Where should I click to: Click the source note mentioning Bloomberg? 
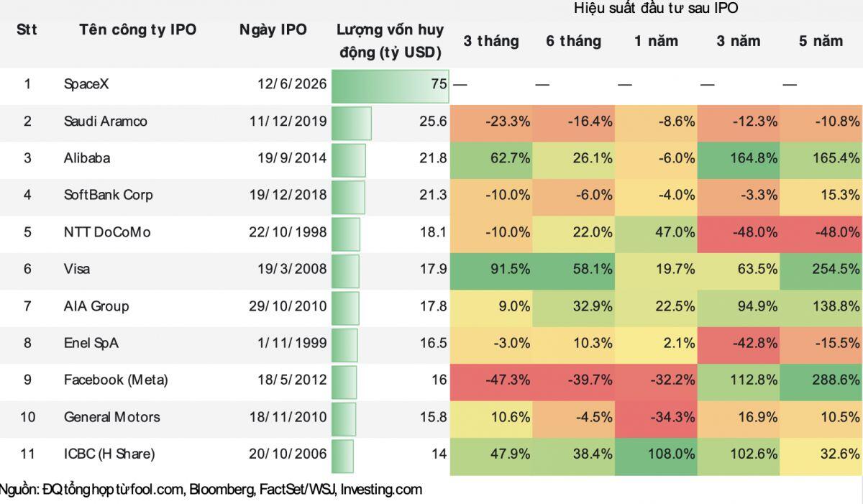(211, 490)
